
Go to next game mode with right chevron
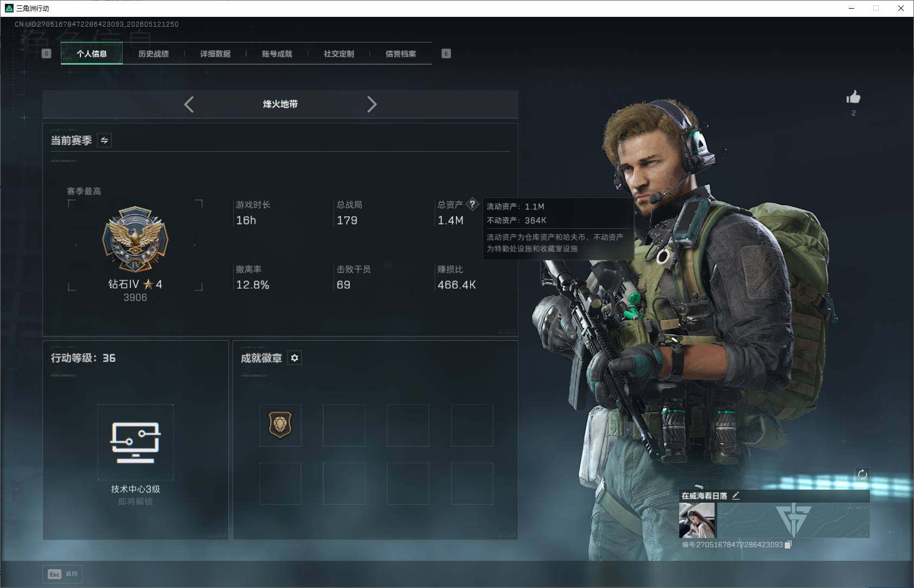click(372, 104)
